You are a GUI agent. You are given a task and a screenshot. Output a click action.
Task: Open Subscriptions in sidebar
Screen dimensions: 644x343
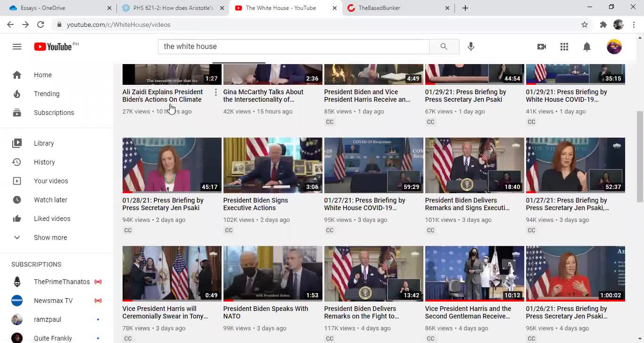[57, 113]
